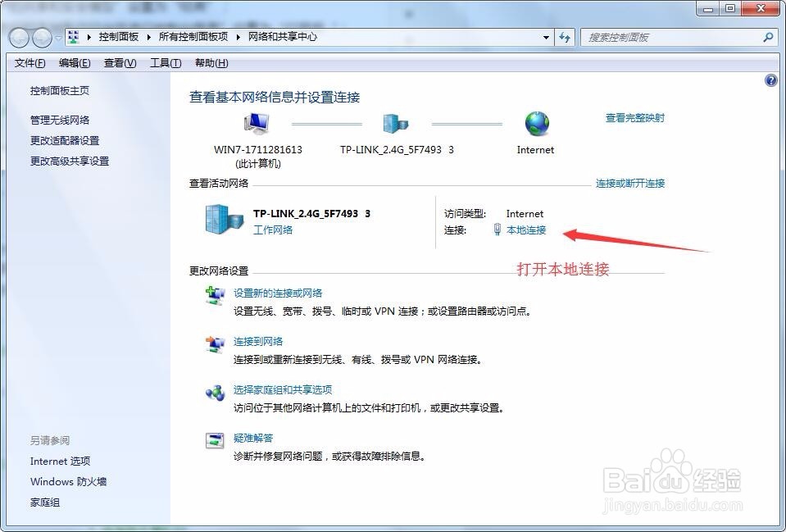Click the 查看完整映射 link
Viewport: 786px width, 532px height.
(x=635, y=117)
